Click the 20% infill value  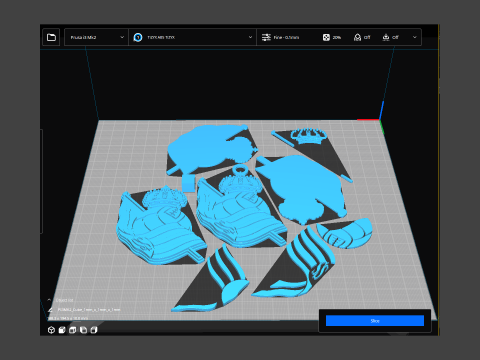click(x=337, y=37)
